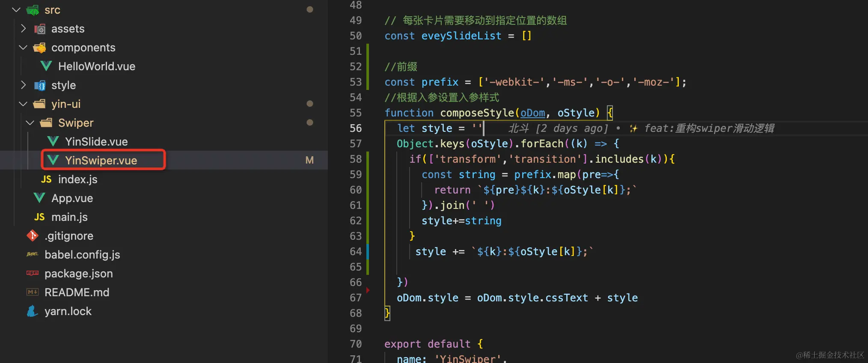This screenshot has height=363, width=868.
Task: Open README.md file
Action: coord(77,292)
